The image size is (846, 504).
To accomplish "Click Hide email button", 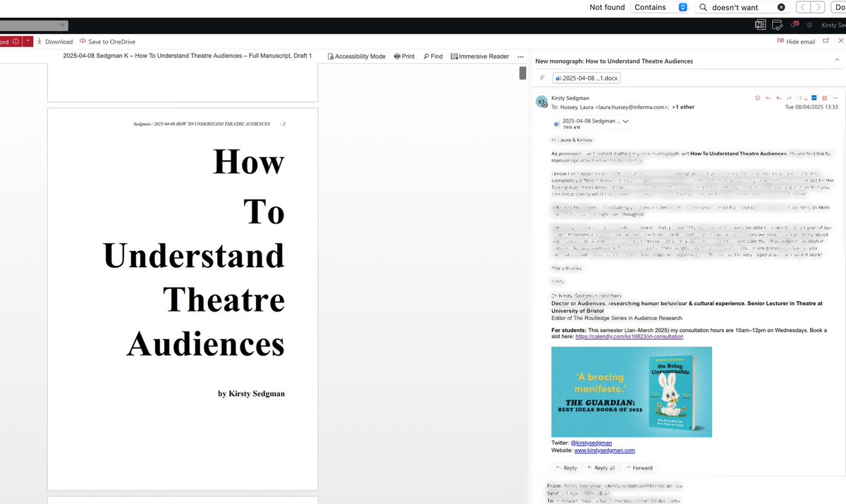I will 796,42.
